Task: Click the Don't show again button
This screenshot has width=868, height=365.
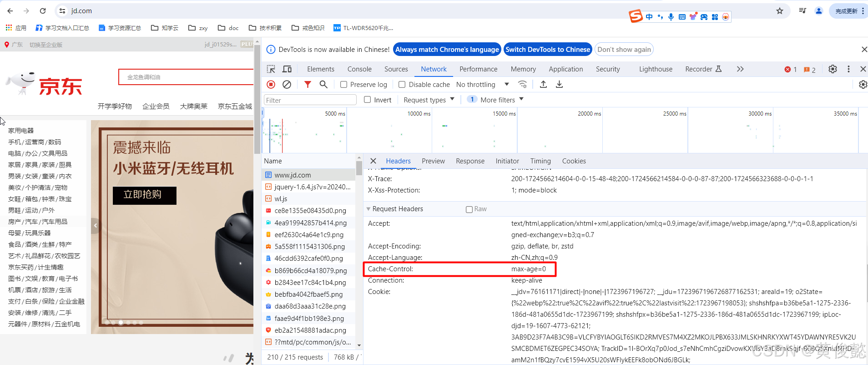Action: click(624, 50)
